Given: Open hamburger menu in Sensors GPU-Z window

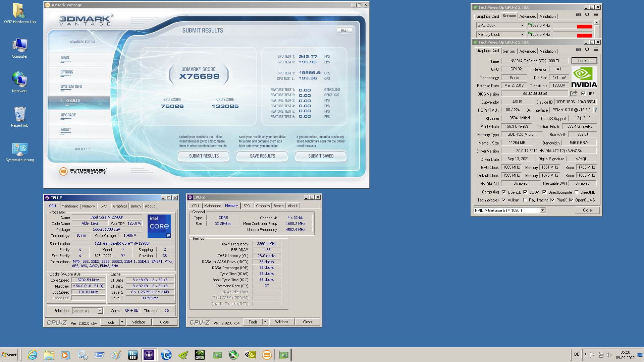Looking at the screenshot, I should pyautogui.click(x=596, y=15).
